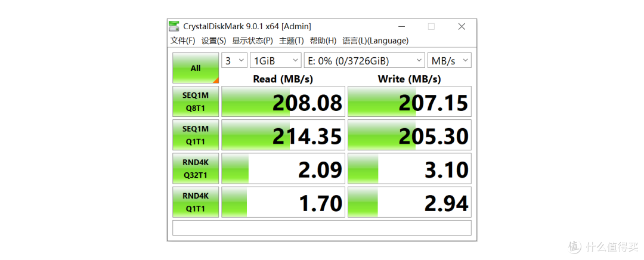Click the Write (MB/s) column header

coord(410,79)
